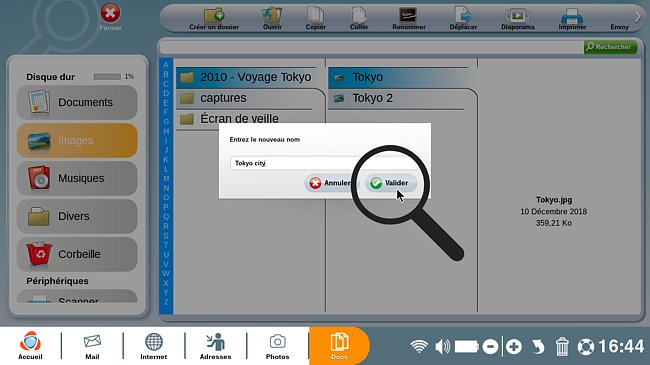
Task: Click the Créer un dossier toolbar icon
Action: (x=214, y=18)
